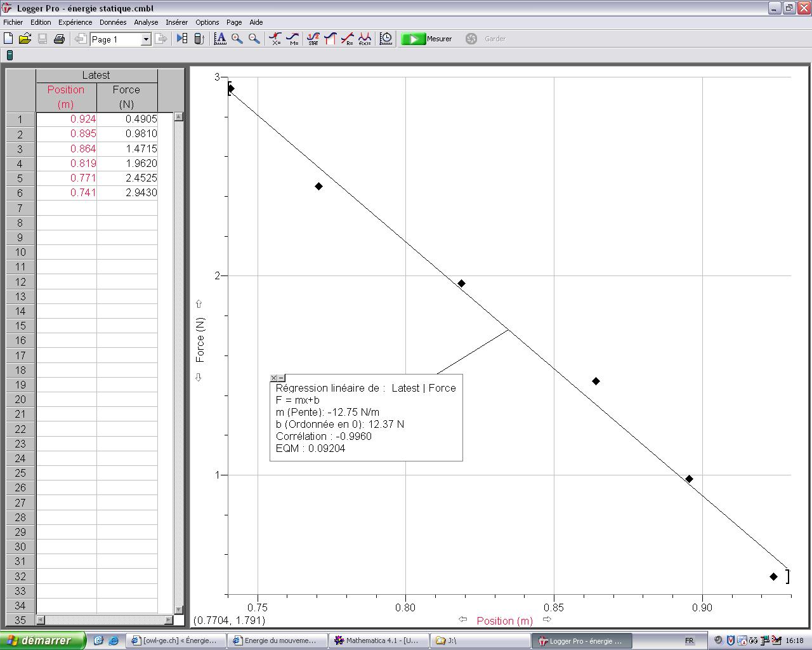
Task: Open the Page 1 dropdown
Action: [145, 39]
